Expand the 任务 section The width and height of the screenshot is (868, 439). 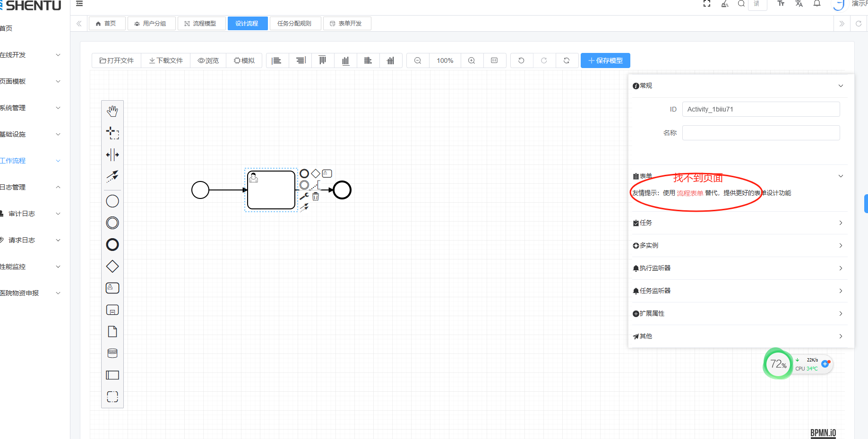pos(739,223)
